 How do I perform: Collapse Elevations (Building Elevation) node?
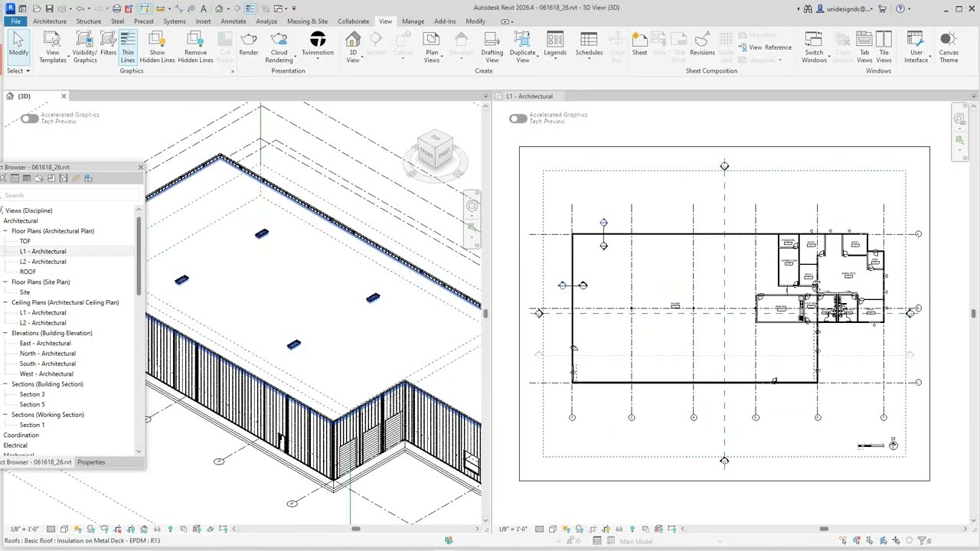pos(5,333)
